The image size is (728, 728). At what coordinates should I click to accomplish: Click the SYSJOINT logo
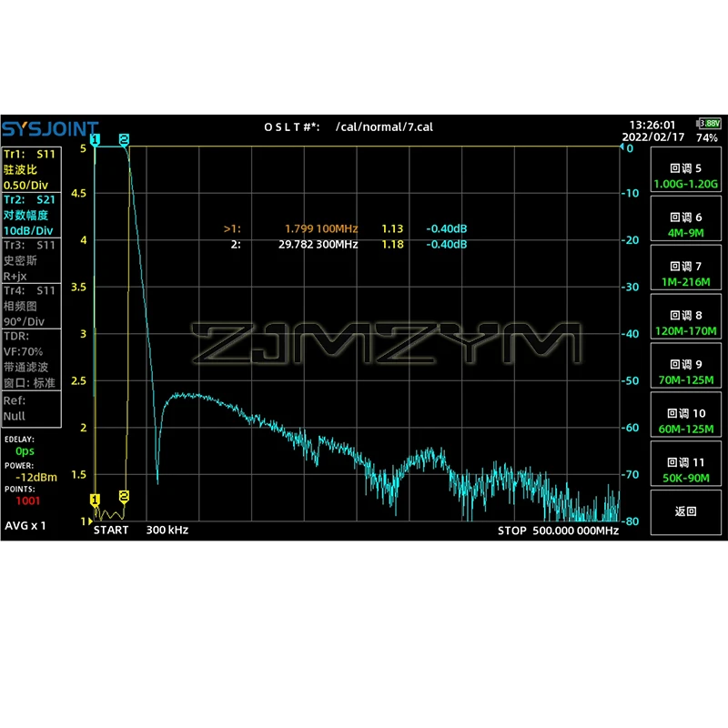pos(50,129)
